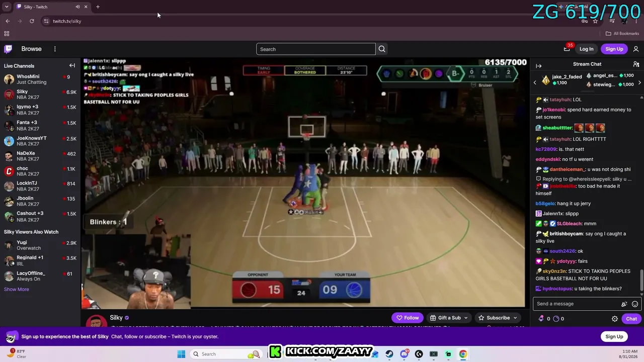The image size is (644, 362).
Task: Open the choc channel
Action: 40,171
